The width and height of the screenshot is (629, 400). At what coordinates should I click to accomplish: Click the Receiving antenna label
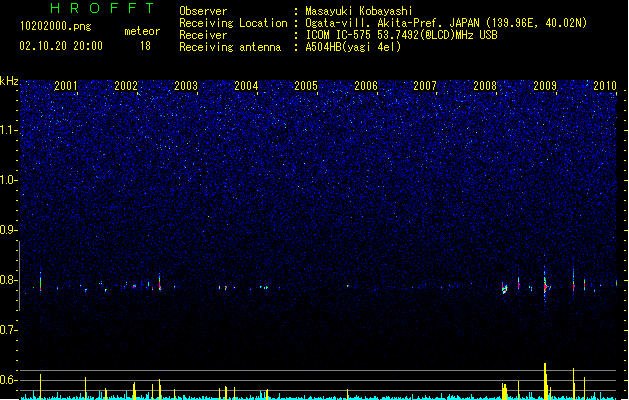pos(230,47)
